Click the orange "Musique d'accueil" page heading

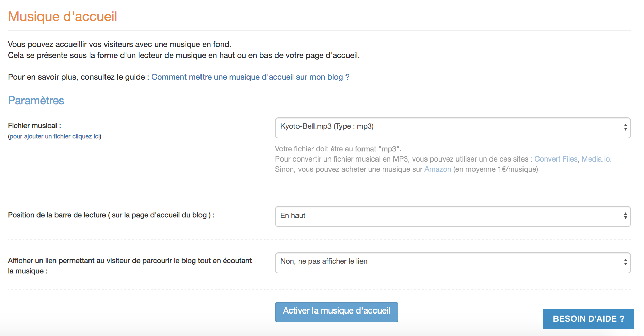tap(63, 17)
